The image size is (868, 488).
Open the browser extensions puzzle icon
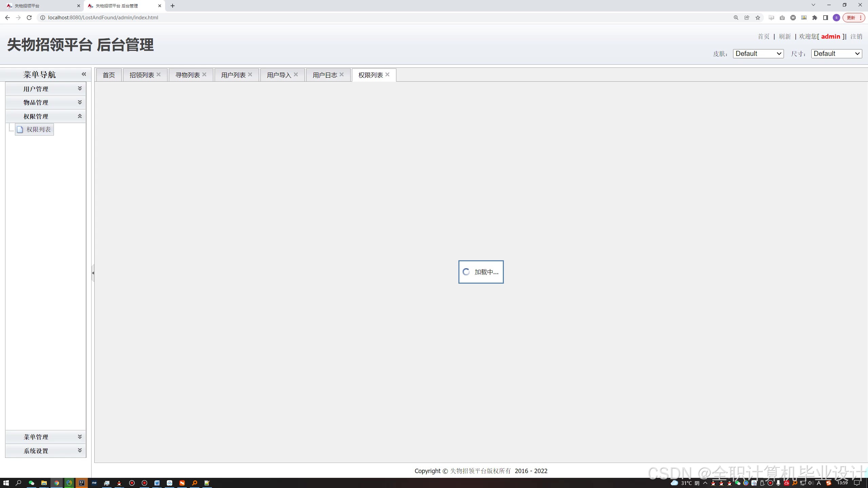(x=815, y=18)
